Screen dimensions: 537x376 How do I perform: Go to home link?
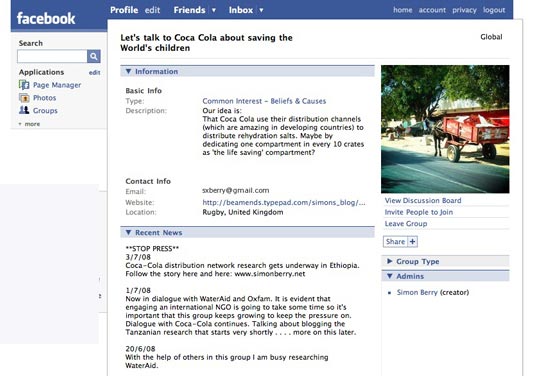[x=402, y=10]
